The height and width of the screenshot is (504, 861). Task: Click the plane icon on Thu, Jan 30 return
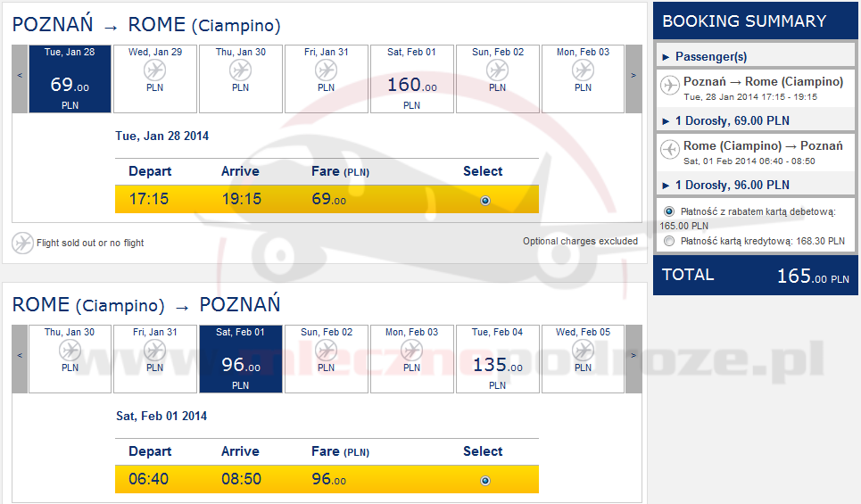(x=70, y=350)
